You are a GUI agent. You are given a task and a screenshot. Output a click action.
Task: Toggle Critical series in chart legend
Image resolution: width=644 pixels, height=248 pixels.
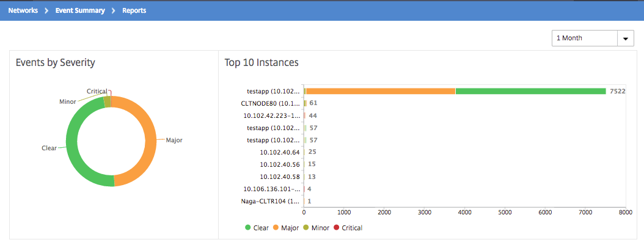[x=348, y=227]
